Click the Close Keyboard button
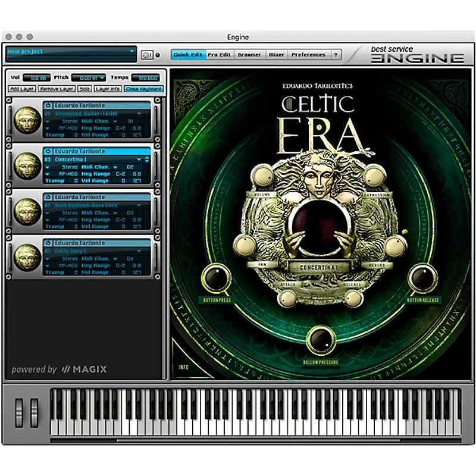The width and height of the screenshot is (476, 476). (x=145, y=89)
